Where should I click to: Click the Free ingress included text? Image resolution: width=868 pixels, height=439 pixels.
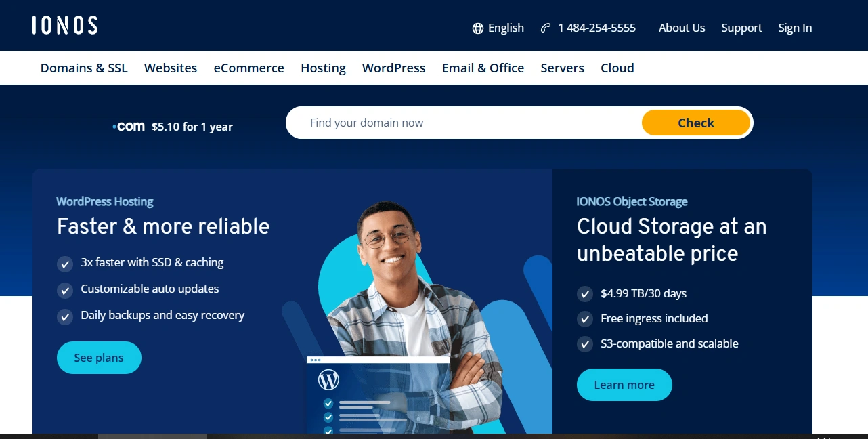pos(654,318)
